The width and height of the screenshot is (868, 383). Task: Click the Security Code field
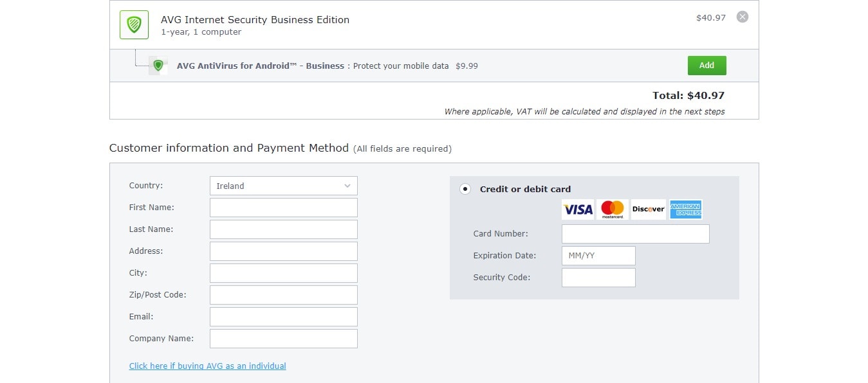pos(598,278)
